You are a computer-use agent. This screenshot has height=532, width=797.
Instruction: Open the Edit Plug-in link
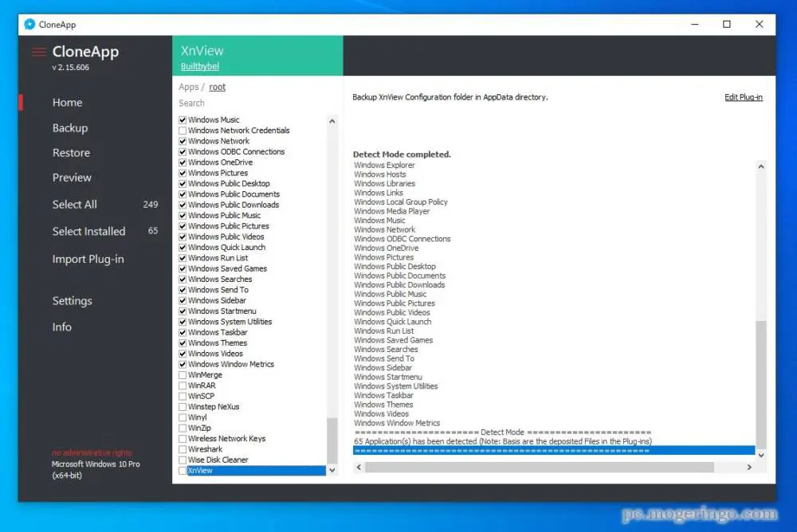743,97
